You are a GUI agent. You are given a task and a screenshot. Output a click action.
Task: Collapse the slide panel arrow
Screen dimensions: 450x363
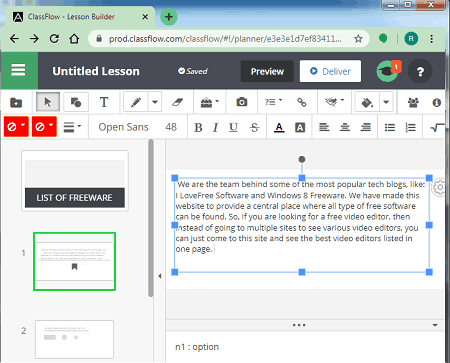160,276
